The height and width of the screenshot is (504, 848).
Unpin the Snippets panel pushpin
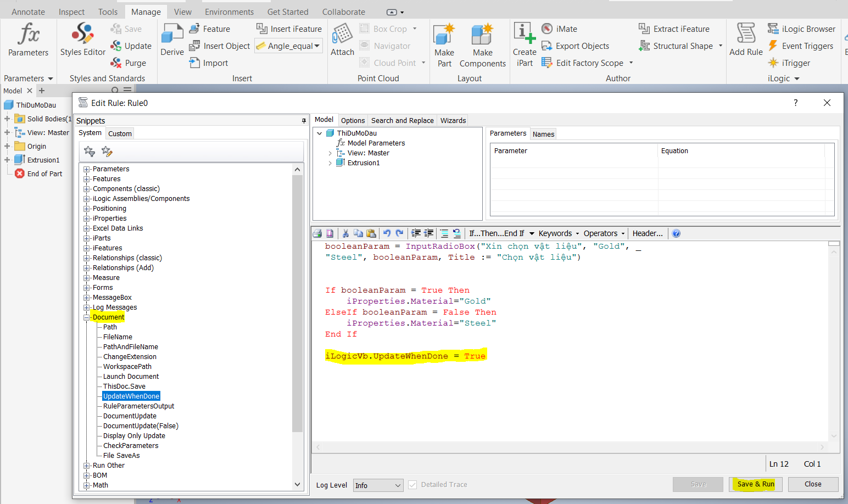click(x=303, y=120)
